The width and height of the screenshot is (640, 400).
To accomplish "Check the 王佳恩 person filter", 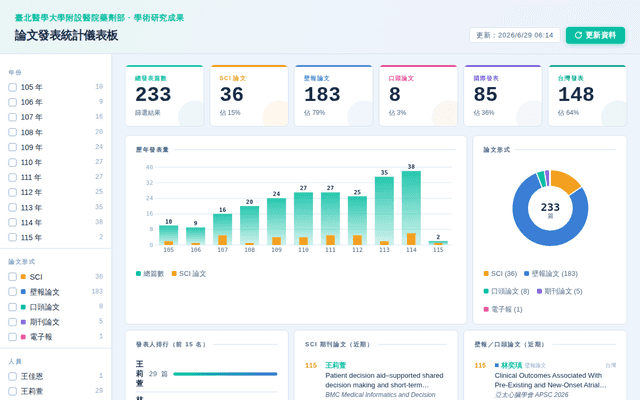I will (13, 376).
